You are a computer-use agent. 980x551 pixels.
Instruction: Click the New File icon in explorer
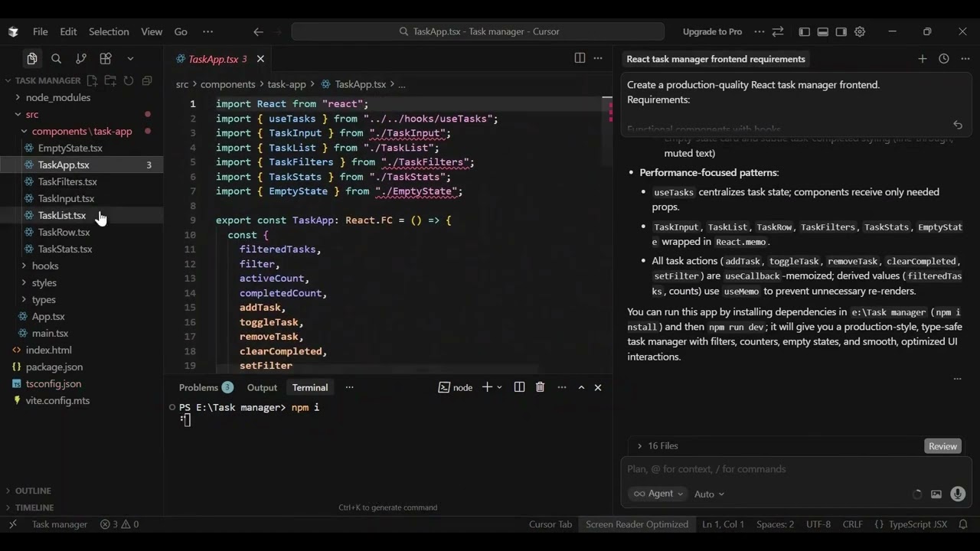[x=92, y=80]
